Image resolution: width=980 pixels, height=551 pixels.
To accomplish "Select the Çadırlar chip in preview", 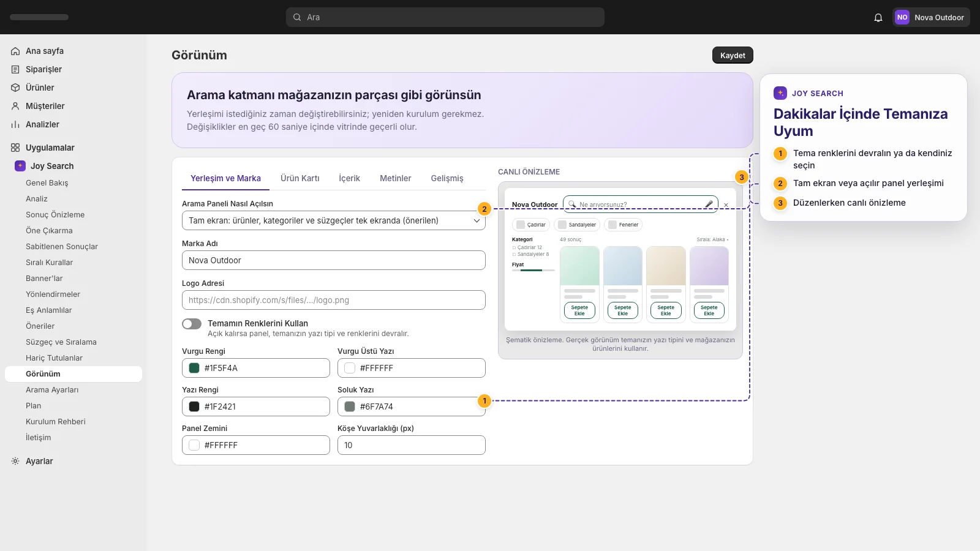I will click(x=531, y=225).
